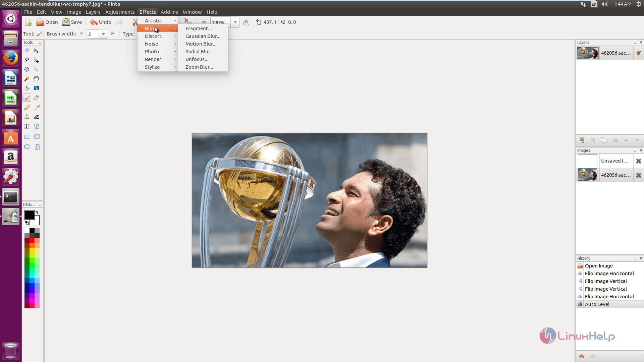
Task: Expand the Artistic effects submenu
Action: point(157,21)
